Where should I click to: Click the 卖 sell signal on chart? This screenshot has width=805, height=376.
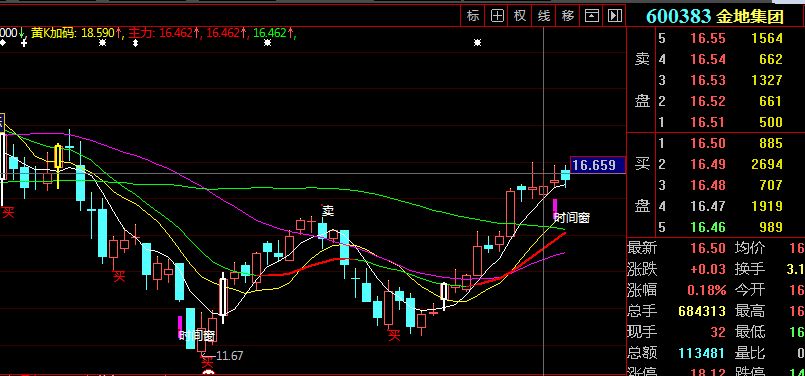328,210
